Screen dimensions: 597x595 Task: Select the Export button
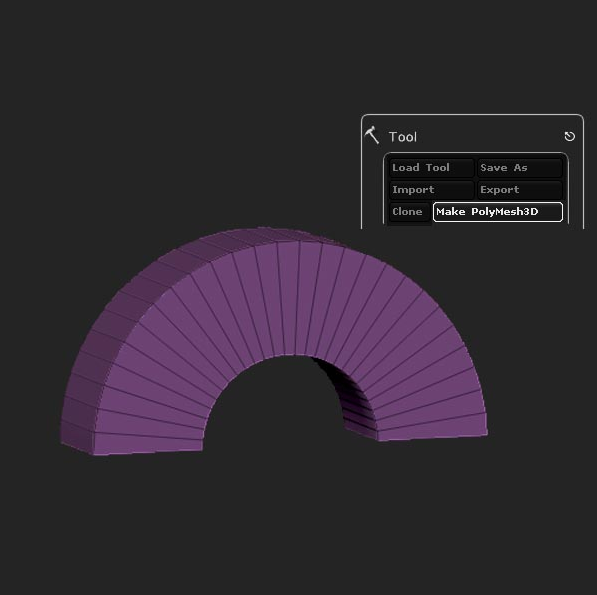point(520,190)
